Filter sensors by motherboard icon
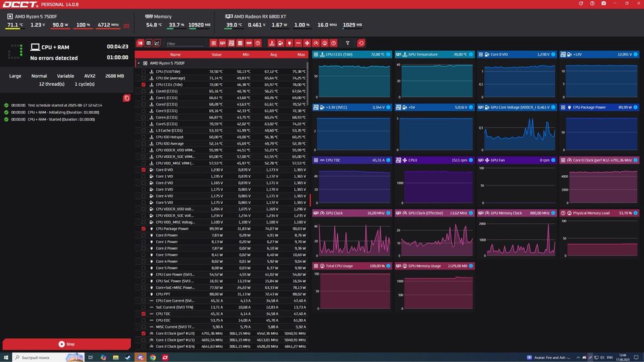This screenshot has width=644, height=362. pyautogui.click(x=231, y=43)
